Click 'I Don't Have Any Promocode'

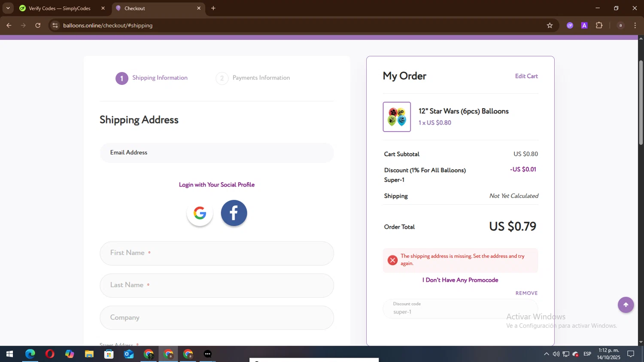click(x=460, y=280)
